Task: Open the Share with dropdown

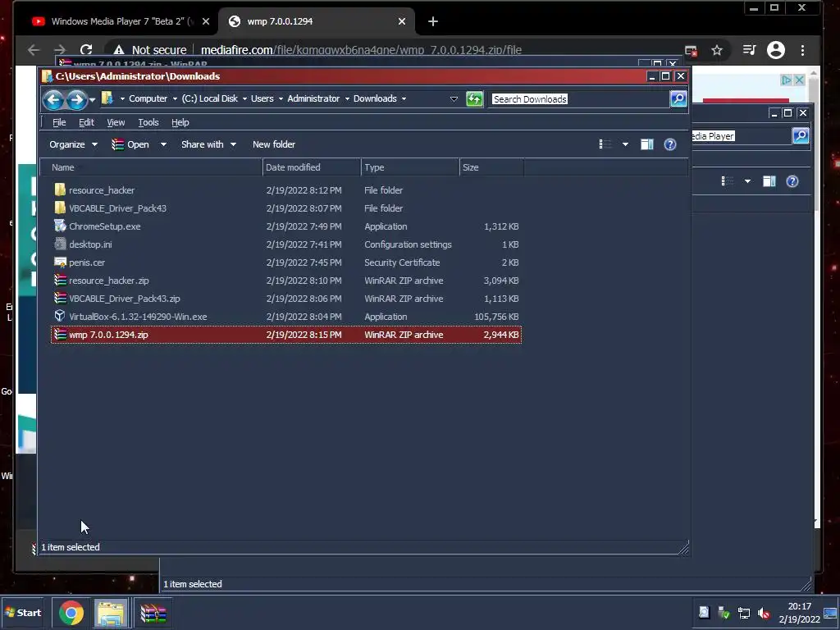Action: coord(208,144)
